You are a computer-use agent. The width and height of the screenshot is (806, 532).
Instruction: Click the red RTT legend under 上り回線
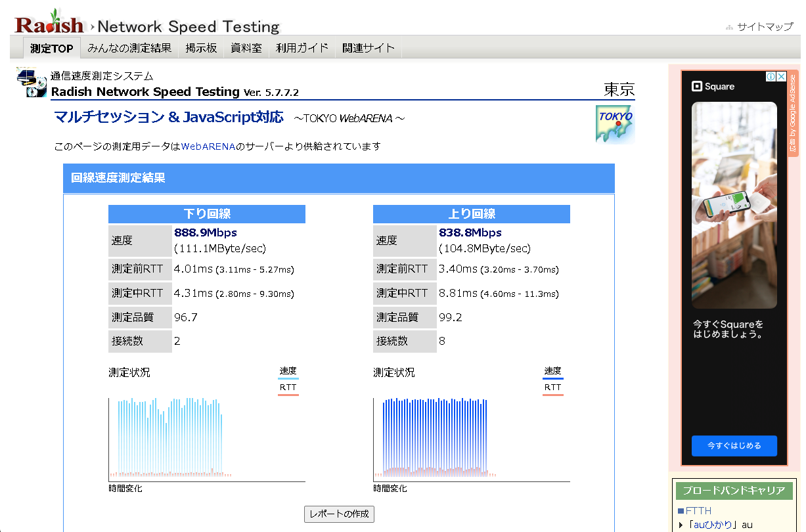tap(552, 389)
